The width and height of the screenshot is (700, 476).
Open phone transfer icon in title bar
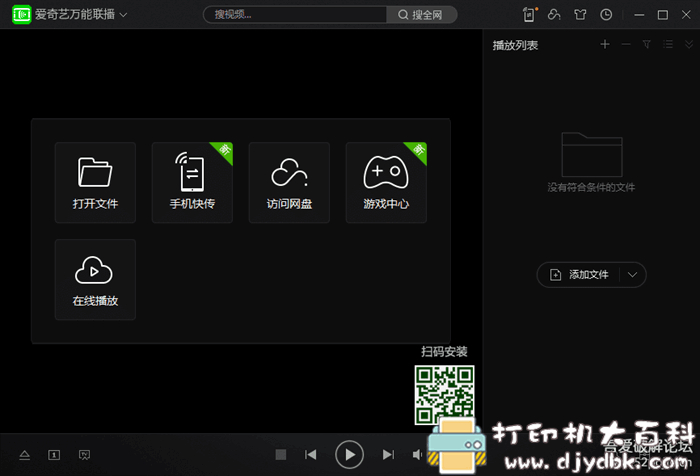(529, 15)
